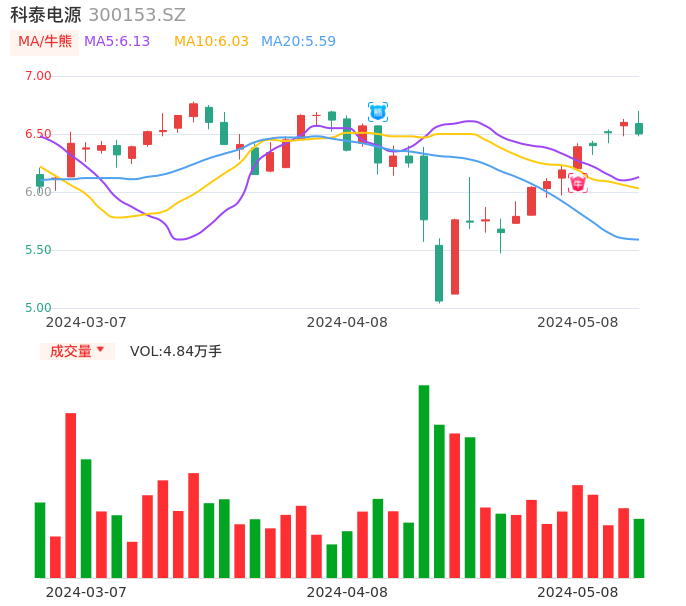Click the 7.00 price axis label

[38, 76]
